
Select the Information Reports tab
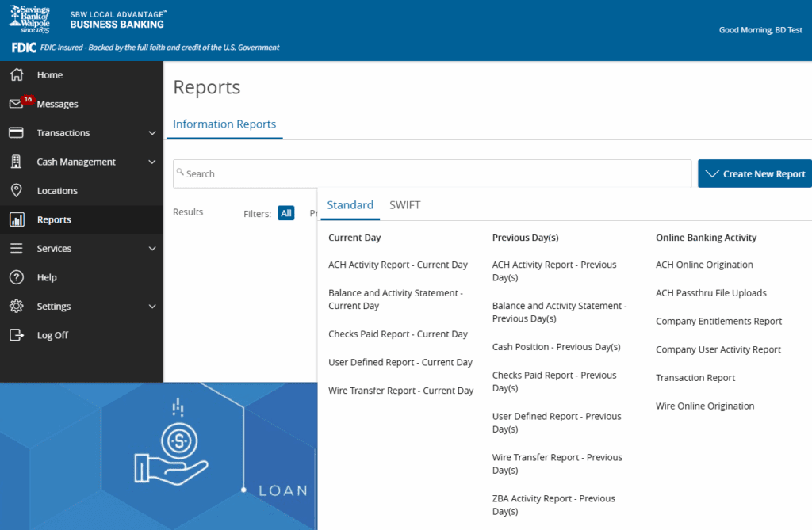(224, 124)
